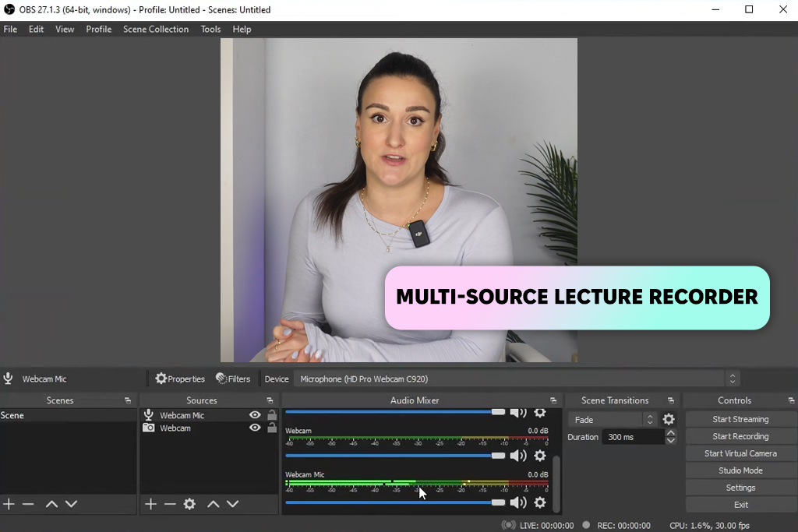Viewport: 798px width, 532px height.
Task: Adjust the Webcam volume slider
Action: click(395, 456)
